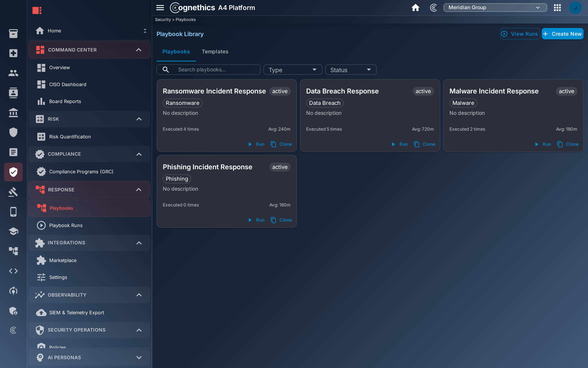Click the View Runs button
The image size is (588, 368).
[520, 34]
